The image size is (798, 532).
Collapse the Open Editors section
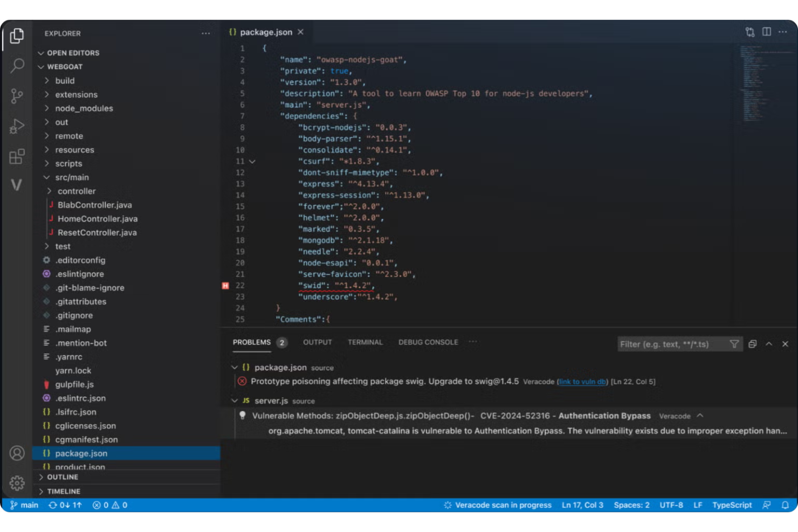coord(41,53)
